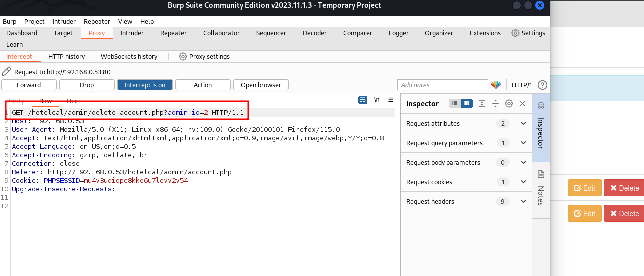The width and height of the screenshot is (644, 276).
Task: Open the Extensions tab
Action: pyautogui.click(x=485, y=33)
